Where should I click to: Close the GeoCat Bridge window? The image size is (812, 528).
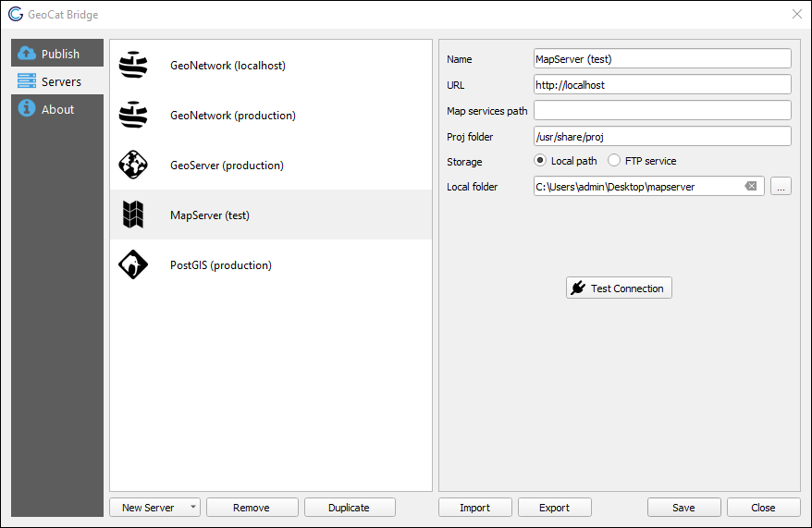tap(796, 14)
